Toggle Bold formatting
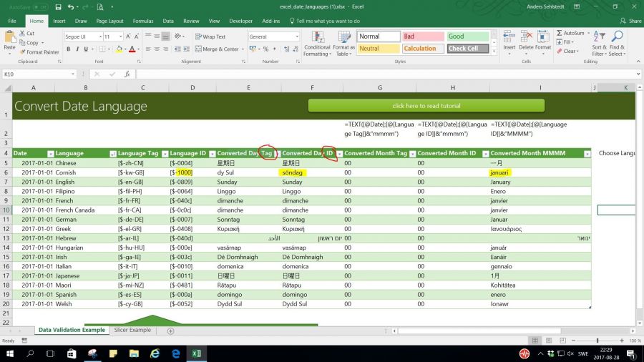 (68, 49)
